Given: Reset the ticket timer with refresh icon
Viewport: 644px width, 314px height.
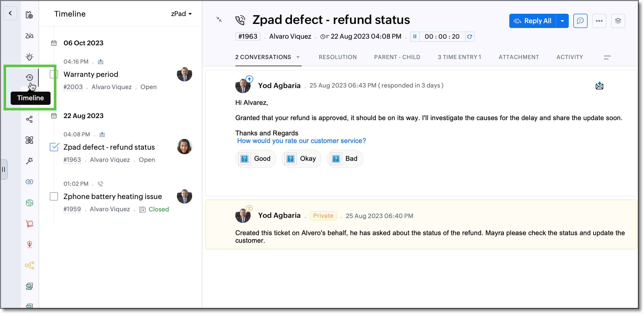Looking at the screenshot, I should coord(470,37).
